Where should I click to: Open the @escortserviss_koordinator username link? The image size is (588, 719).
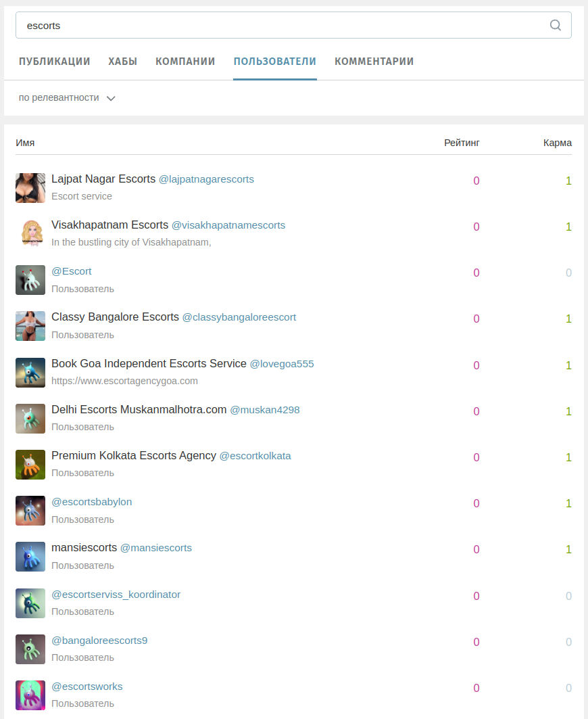[x=116, y=595]
